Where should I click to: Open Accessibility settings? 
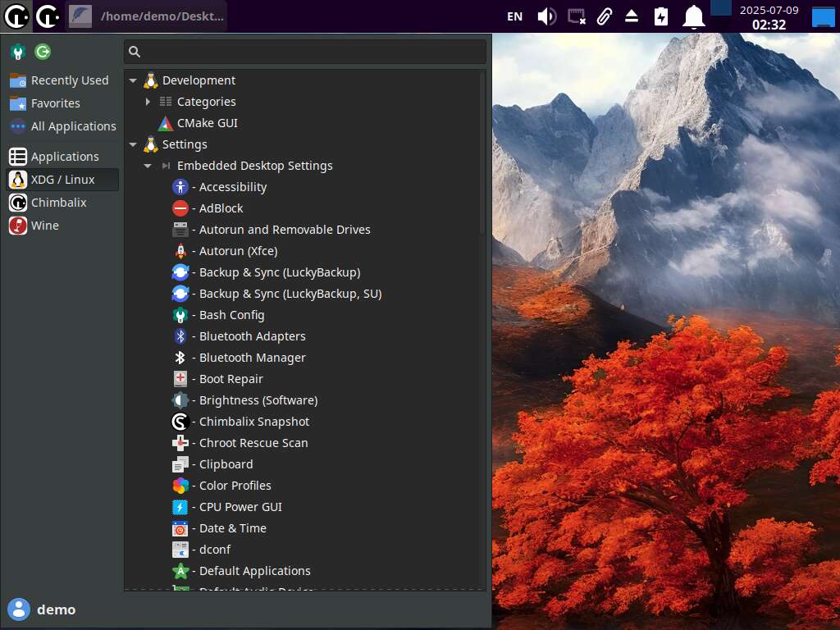[232, 187]
